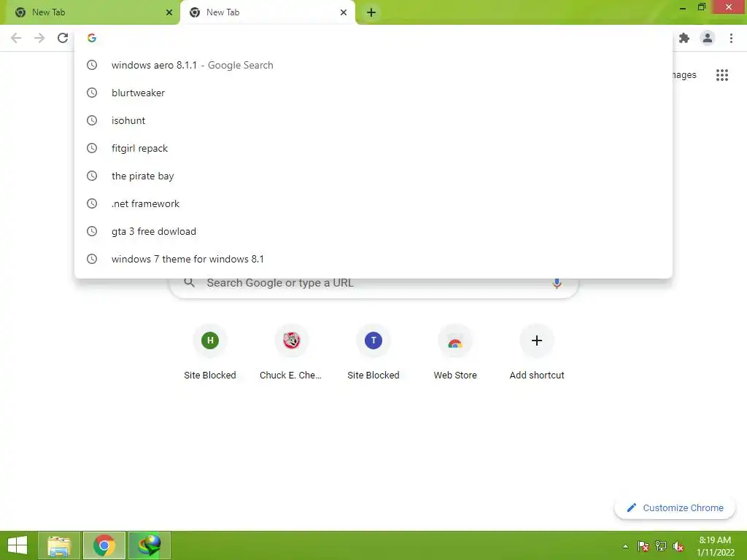Click the forward navigation arrow

(x=39, y=38)
